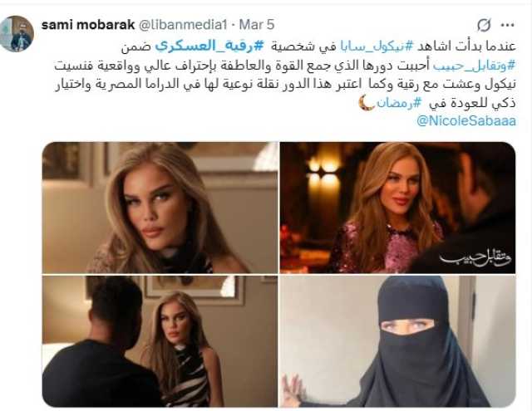532x411 pixels.
Task: Click the sami mobarak display name
Action: [x=88, y=25]
